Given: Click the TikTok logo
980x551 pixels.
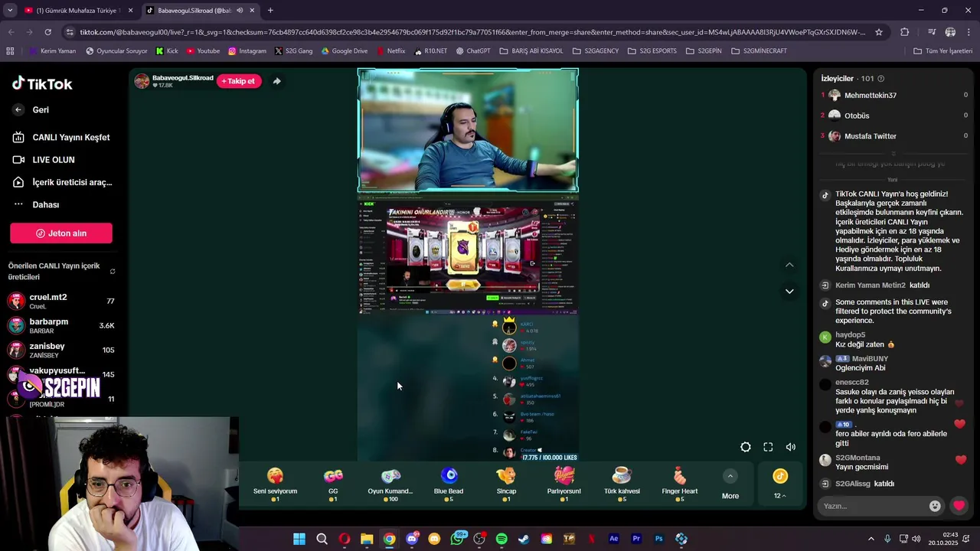Looking at the screenshot, I should pos(42,83).
